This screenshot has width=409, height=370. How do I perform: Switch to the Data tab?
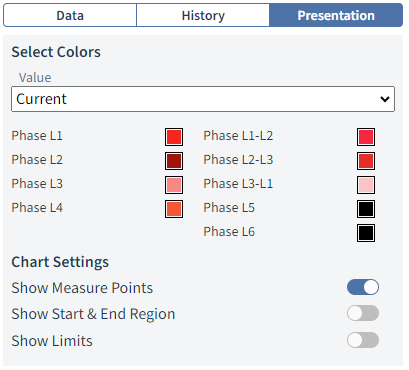tap(70, 15)
